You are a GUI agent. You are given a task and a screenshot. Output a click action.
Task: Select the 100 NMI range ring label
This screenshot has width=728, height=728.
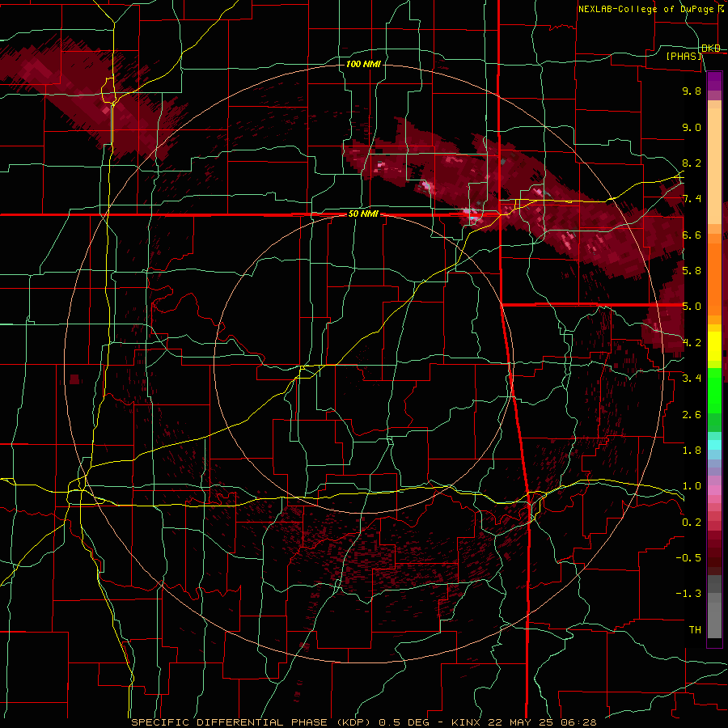click(x=363, y=64)
